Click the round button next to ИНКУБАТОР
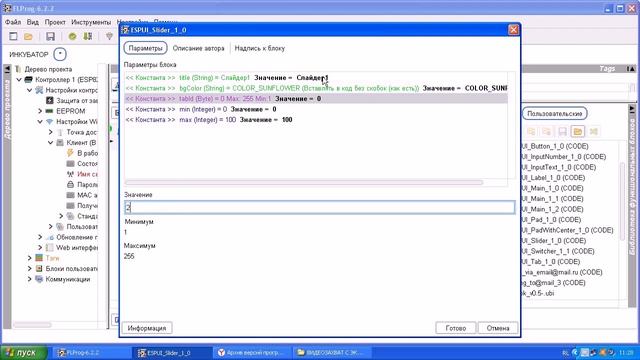 pyautogui.click(x=60, y=54)
